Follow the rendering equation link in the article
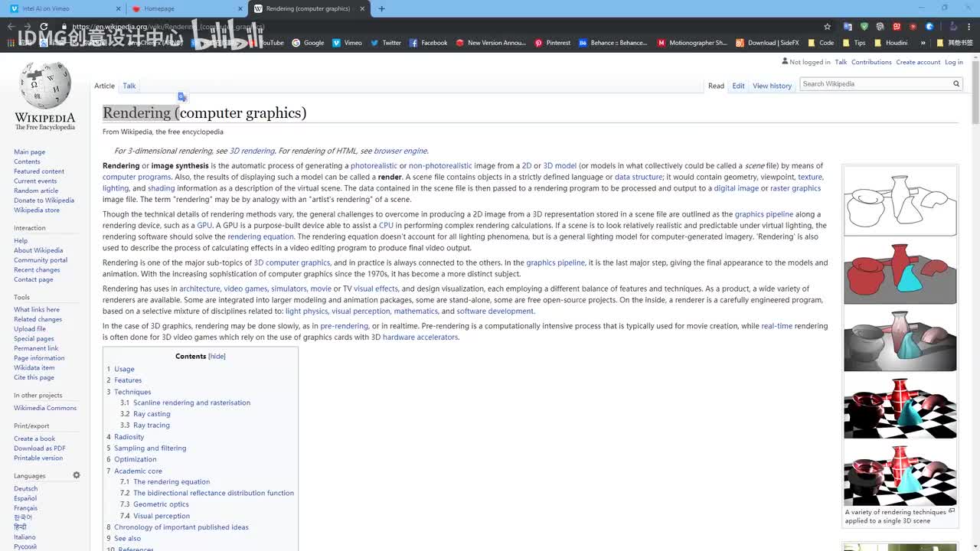Viewport: 980px width, 551px height. coord(260,237)
